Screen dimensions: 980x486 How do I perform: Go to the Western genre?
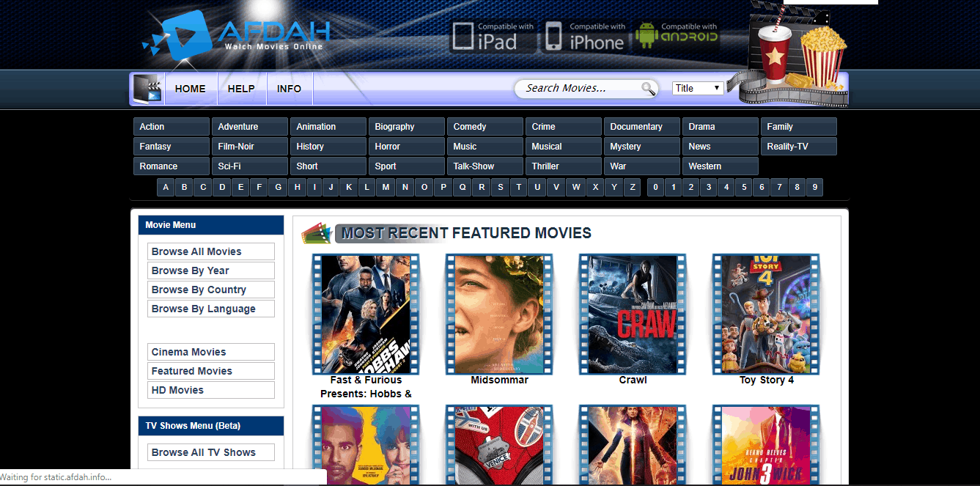pyautogui.click(x=721, y=166)
